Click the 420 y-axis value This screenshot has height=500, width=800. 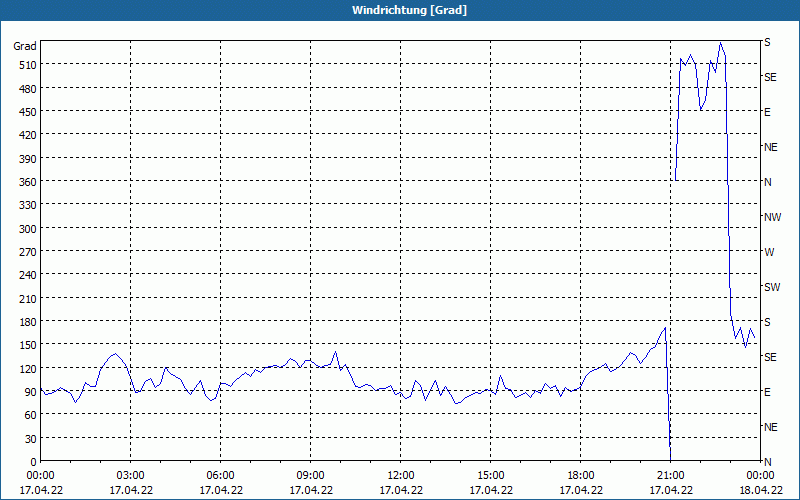point(28,135)
